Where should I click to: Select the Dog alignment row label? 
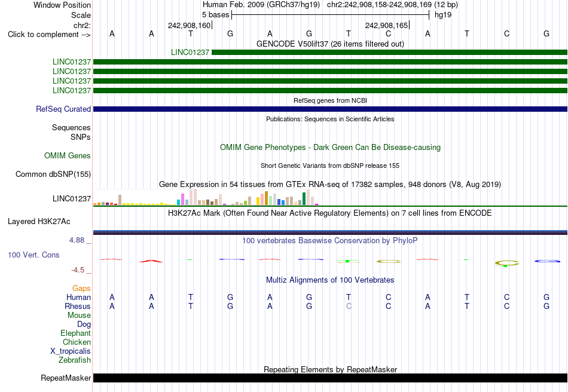pyautogui.click(x=84, y=324)
